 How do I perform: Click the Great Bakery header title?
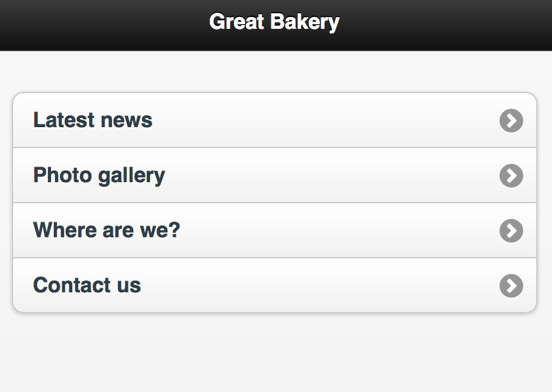(x=274, y=22)
